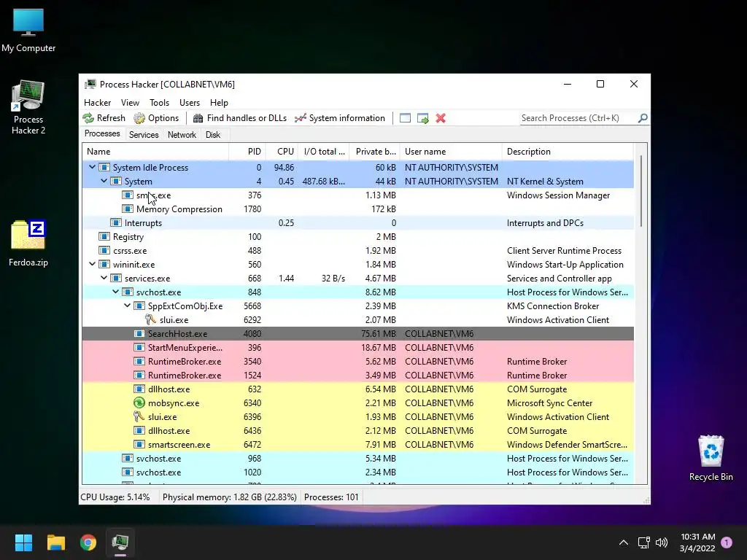Collapse the SppExtComObj.Exe node

click(127, 306)
